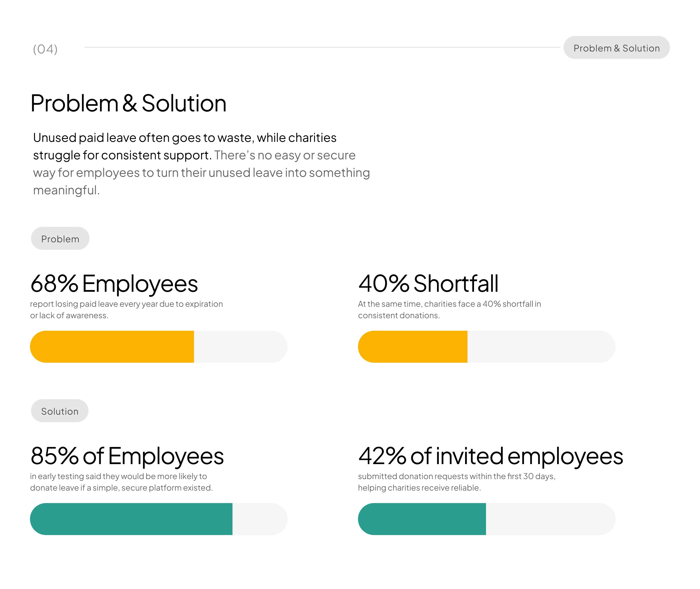Screen dimensions: 700x589
Task: Click the Problem & Solution main heading
Action: (128, 103)
